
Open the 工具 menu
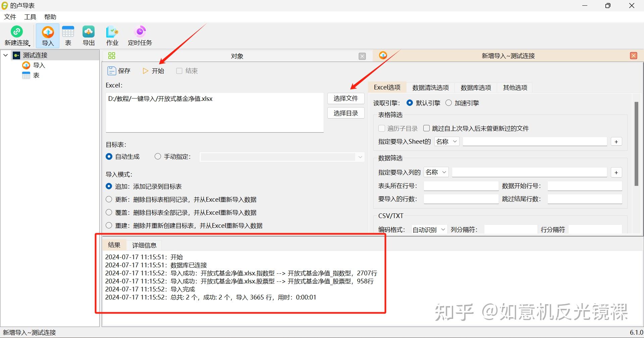[30, 17]
